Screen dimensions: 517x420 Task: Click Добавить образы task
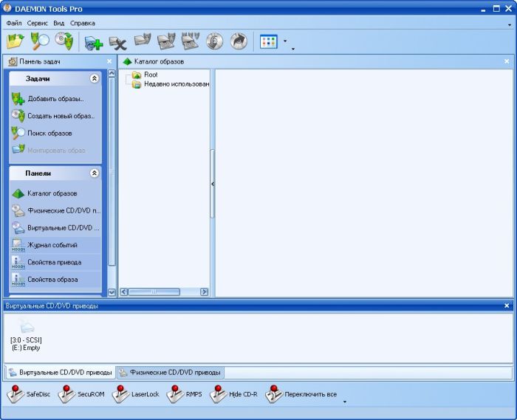55,98
